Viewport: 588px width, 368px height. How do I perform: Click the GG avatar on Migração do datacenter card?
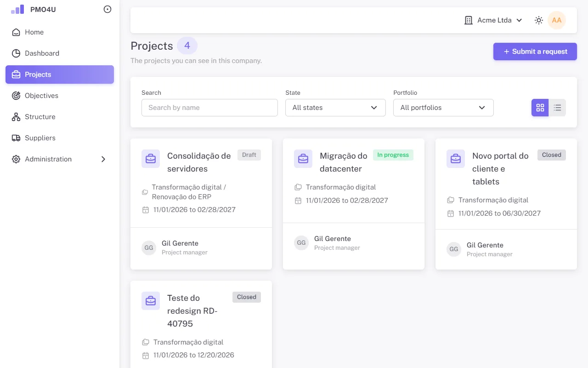301,243
